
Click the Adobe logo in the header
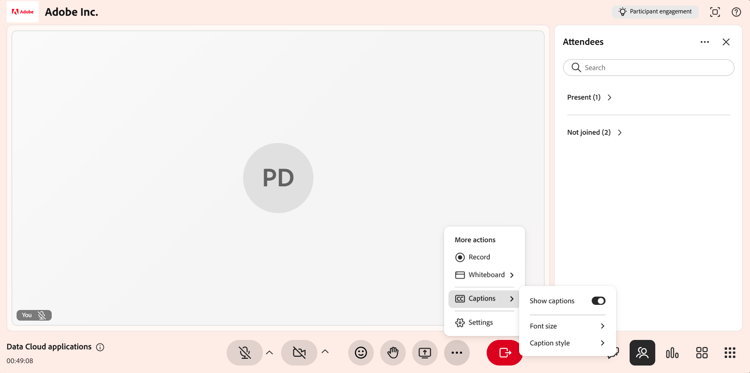pyautogui.click(x=22, y=12)
